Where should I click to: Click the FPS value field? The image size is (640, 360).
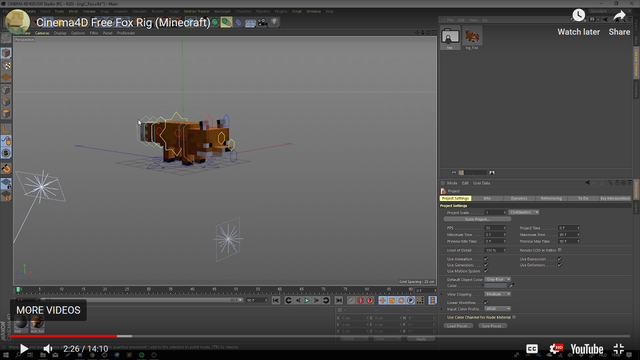pos(495,228)
